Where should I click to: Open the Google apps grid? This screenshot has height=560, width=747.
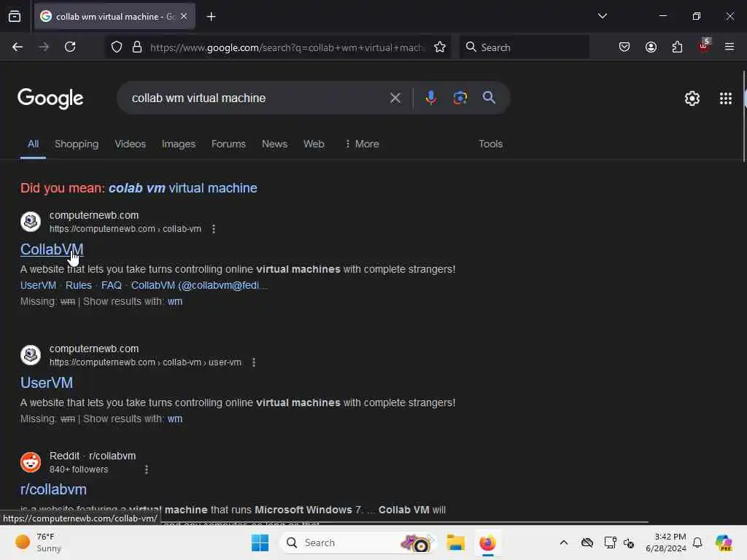tap(726, 98)
